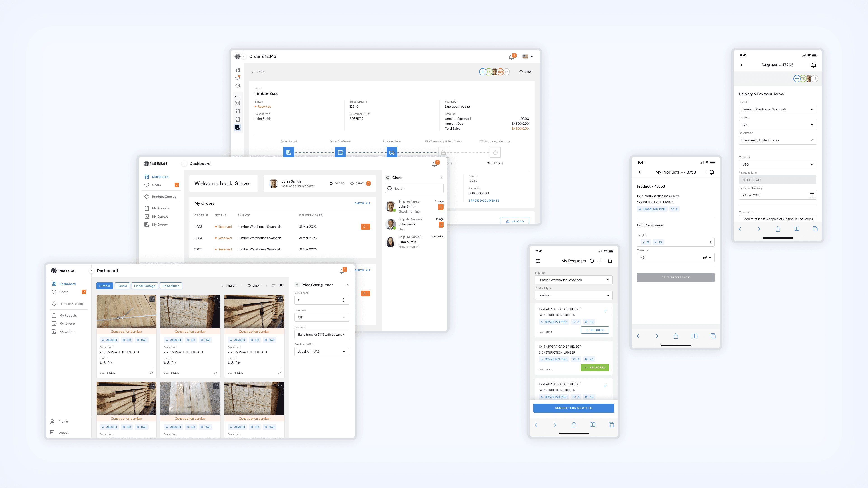868x488 pixels.
Task: Switch to the Specialities tab
Action: point(171,286)
